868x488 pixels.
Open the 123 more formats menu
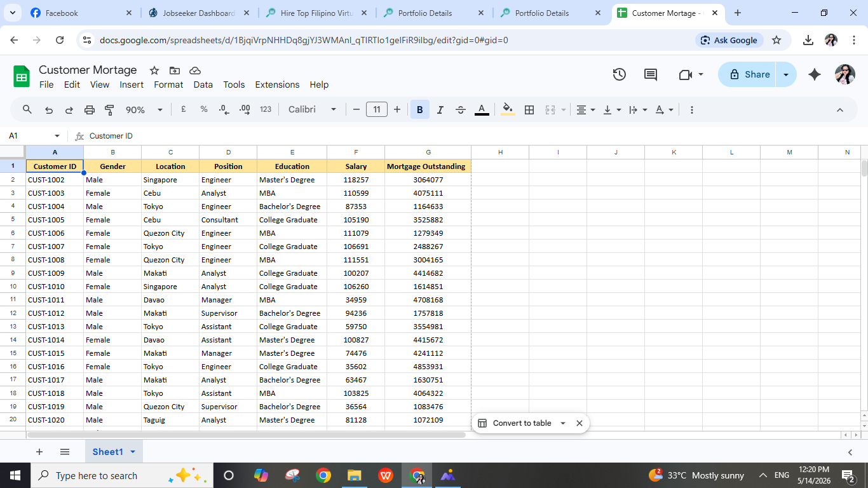click(x=266, y=109)
